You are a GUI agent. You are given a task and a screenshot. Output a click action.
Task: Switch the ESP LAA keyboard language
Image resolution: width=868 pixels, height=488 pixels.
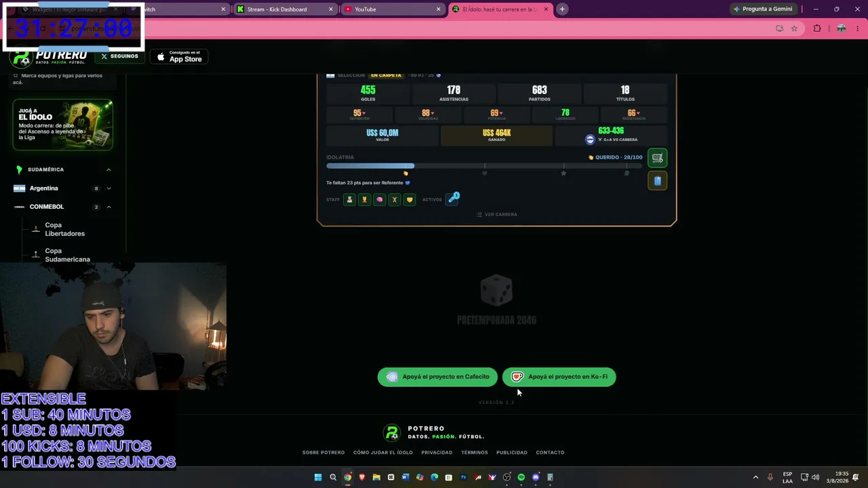[x=787, y=477]
